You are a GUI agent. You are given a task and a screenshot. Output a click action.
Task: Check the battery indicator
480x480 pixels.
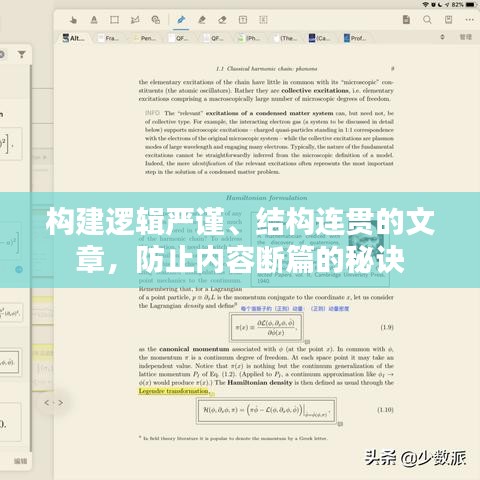click(471, 5)
